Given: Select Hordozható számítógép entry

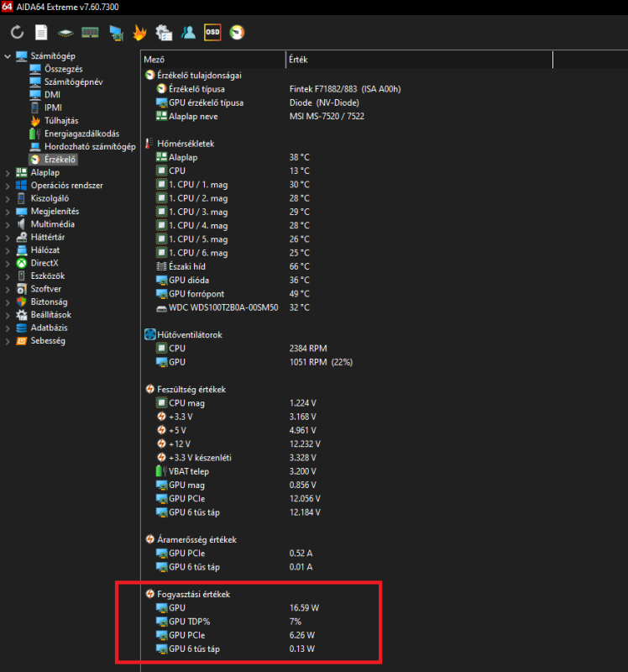Looking at the screenshot, I should pos(90,146).
